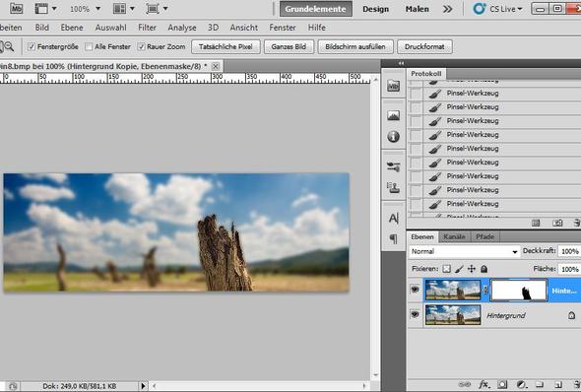Select the zoom out magnifier option
Viewport: 581px width, 392px height.
pyautogui.click(x=9, y=46)
